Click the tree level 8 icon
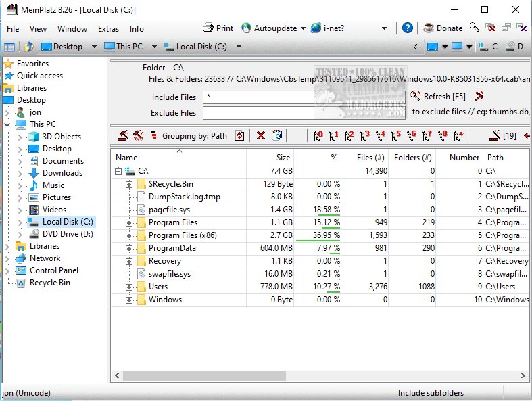This screenshot has height=401, width=532. click(442, 135)
